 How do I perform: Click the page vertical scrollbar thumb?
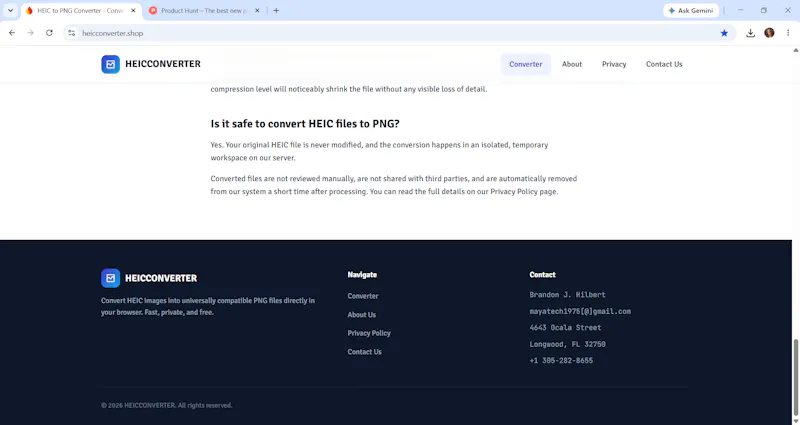pyautogui.click(x=795, y=378)
